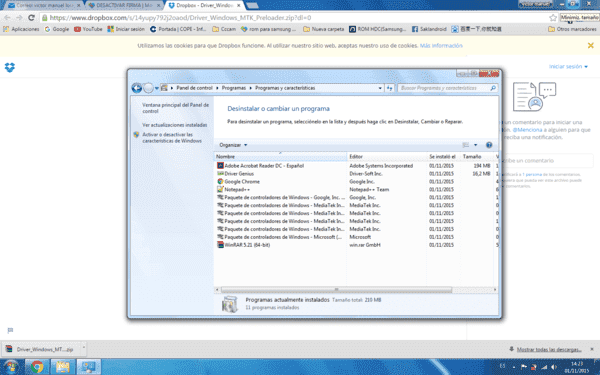This screenshot has width=600, height=375.
Task: Switch to the DESACTIVAR FIRMA tab
Action: (124, 5)
